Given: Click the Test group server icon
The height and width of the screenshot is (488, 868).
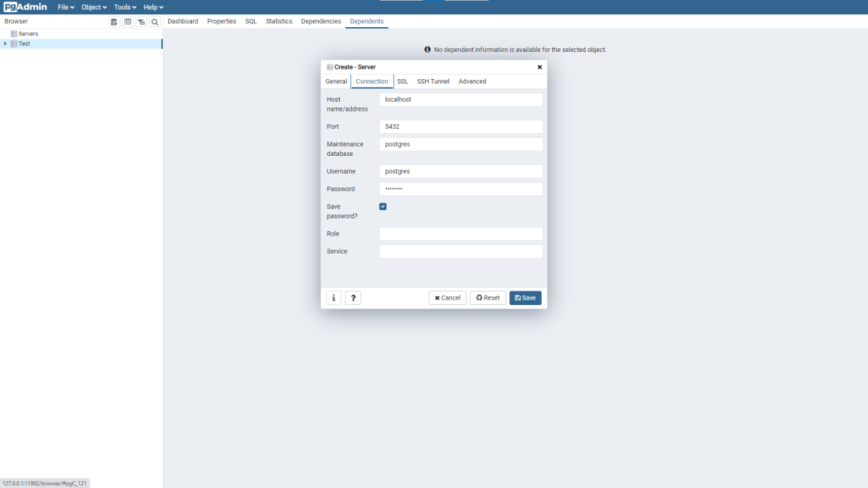Looking at the screenshot, I should click(x=14, y=44).
